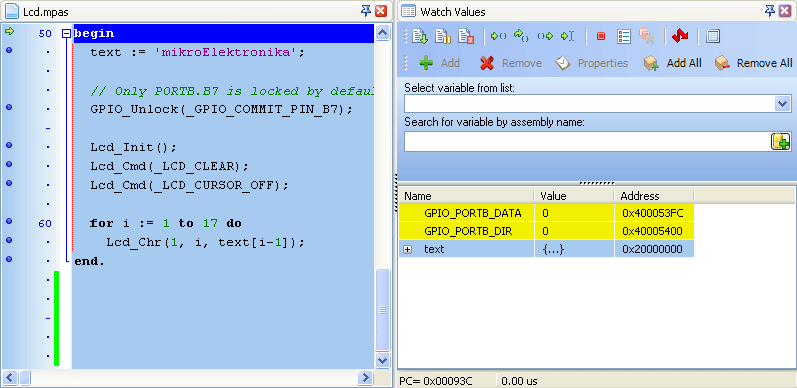Toggle breakpoint dot on Lcd_Chr line
The image size is (797, 388).
click(x=9, y=240)
